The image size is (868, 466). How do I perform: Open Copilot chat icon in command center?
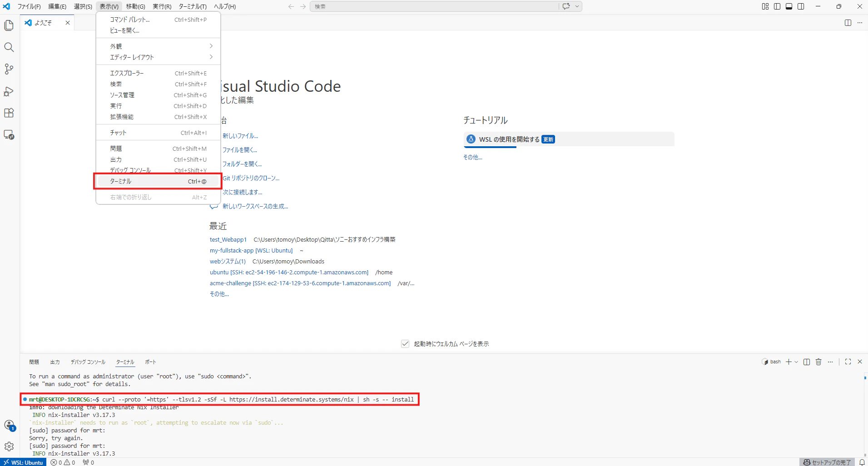pos(566,6)
